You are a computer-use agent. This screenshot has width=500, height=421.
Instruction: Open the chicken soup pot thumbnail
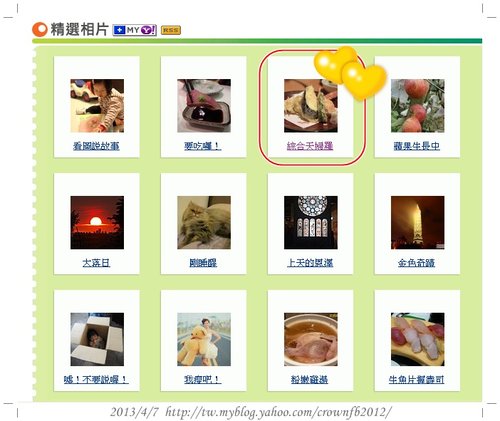[311, 339]
